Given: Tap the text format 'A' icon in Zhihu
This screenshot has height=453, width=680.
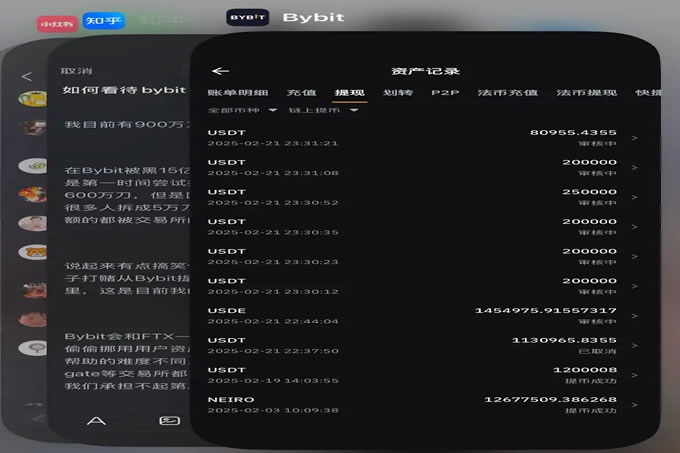Looking at the screenshot, I should 96,420.
